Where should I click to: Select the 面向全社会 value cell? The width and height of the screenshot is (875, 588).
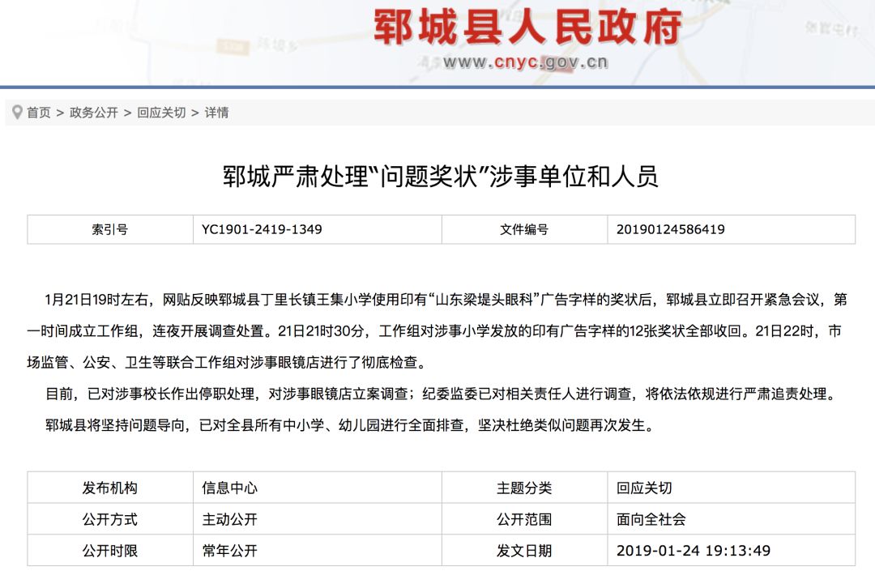(x=731, y=519)
